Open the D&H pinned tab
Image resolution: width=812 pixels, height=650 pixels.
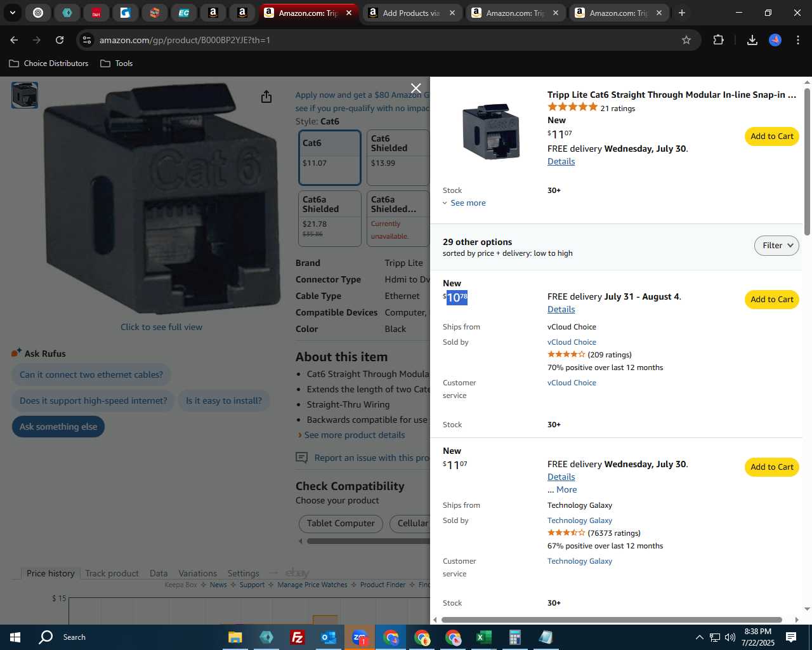(96, 13)
